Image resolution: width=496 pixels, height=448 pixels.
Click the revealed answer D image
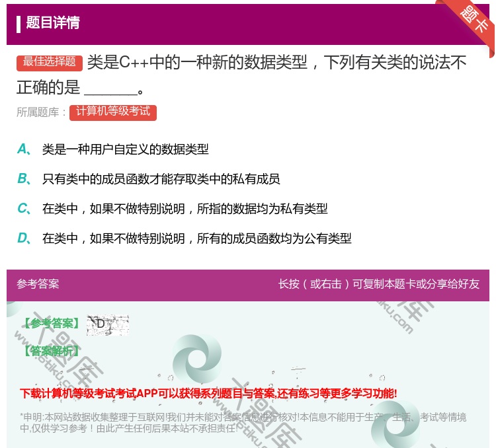pyautogui.click(x=108, y=324)
